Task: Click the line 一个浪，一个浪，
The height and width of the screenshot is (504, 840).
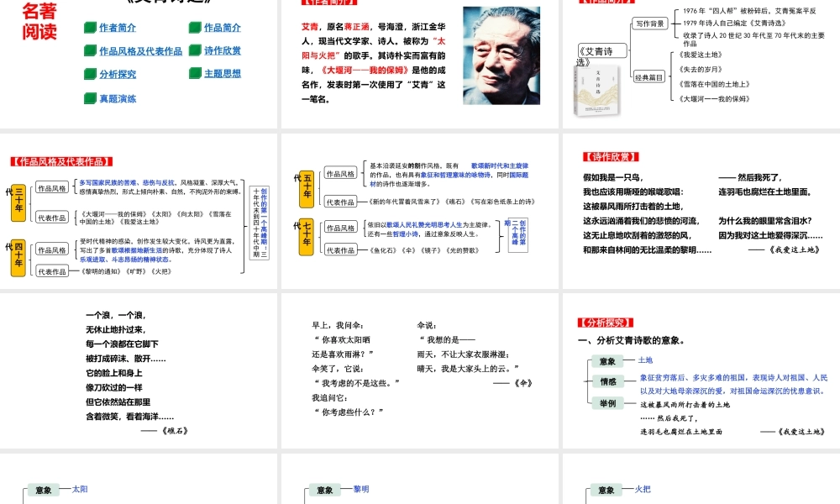Action: [x=116, y=315]
